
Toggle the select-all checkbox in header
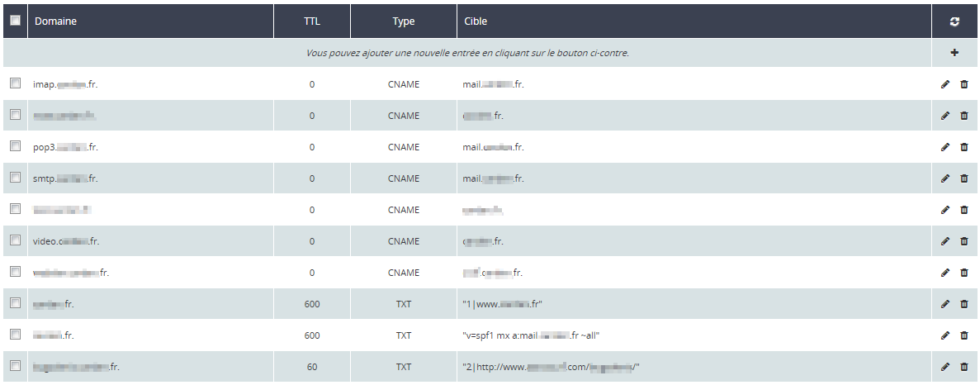pyautogui.click(x=15, y=21)
